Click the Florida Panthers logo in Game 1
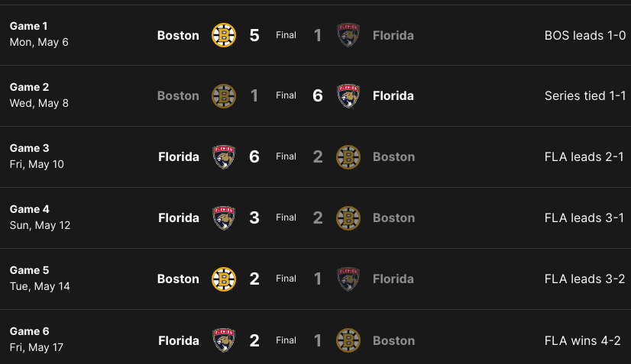The height and width of the screenshot is (364, 631). (348, 35)
